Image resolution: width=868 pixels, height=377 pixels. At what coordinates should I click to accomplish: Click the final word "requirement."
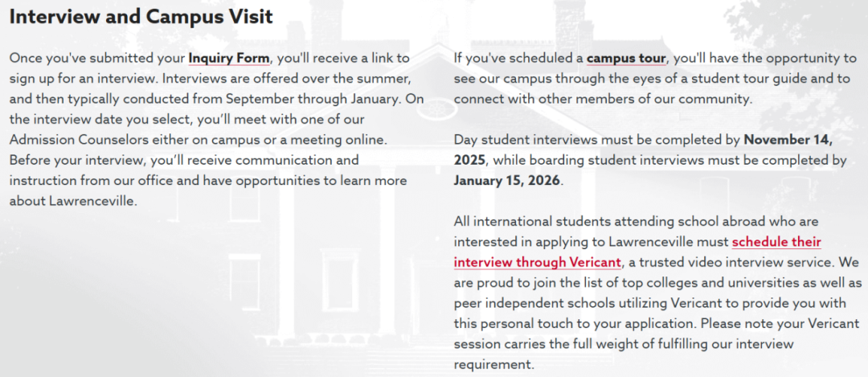(x=493, y=364)
